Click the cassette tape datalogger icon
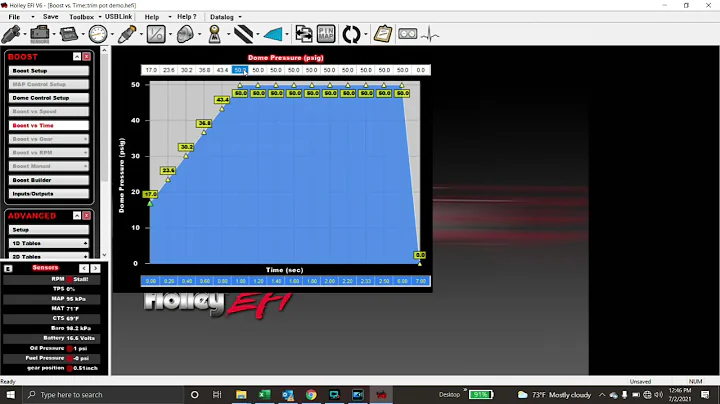 [407, 34]
